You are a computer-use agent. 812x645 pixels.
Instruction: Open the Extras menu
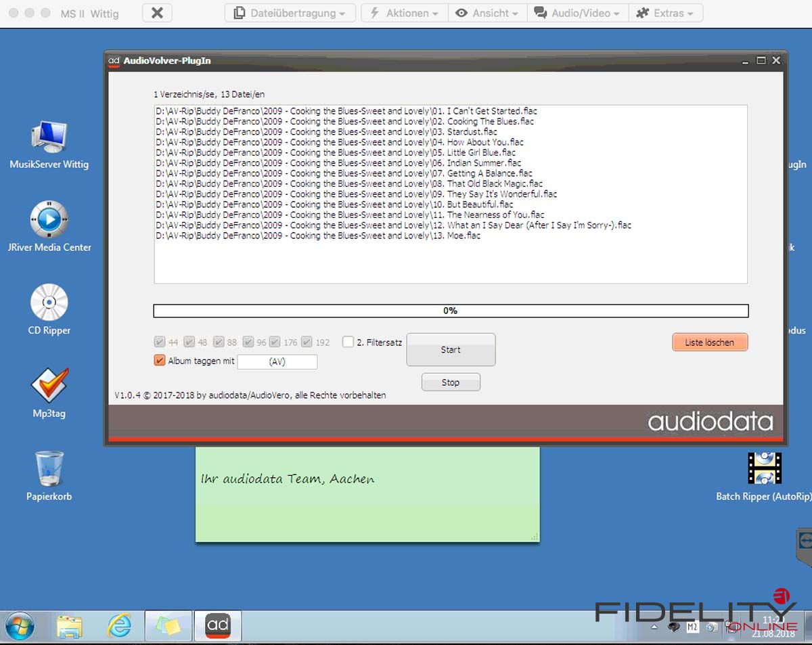click(665, 13)
